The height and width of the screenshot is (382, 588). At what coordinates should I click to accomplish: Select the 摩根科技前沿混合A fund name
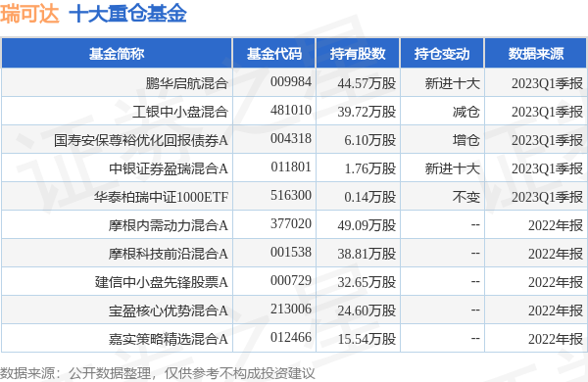[168, 254]
